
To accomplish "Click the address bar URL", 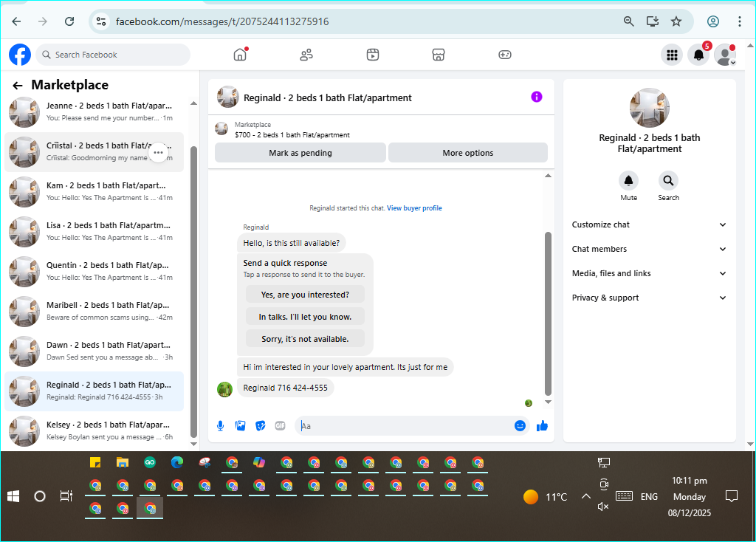I will pyautogui.click(x=222, y=21).
